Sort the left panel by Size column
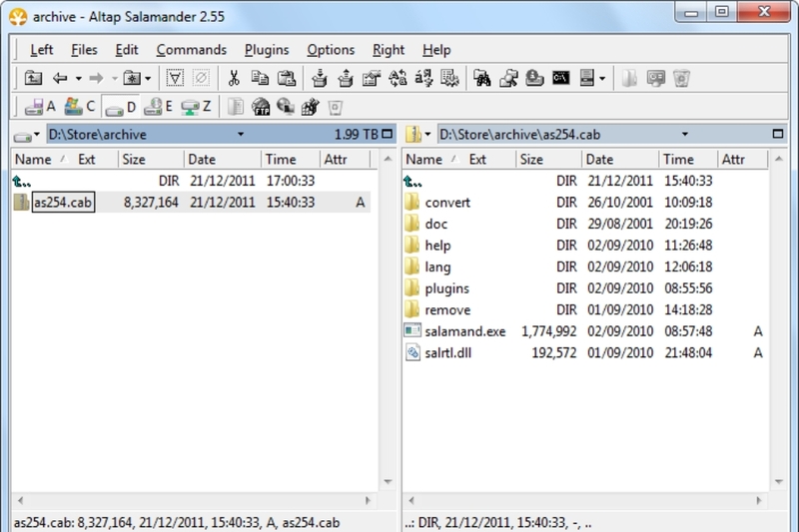Viewport: 799px width, 532px height. click(x=135, y=159)
